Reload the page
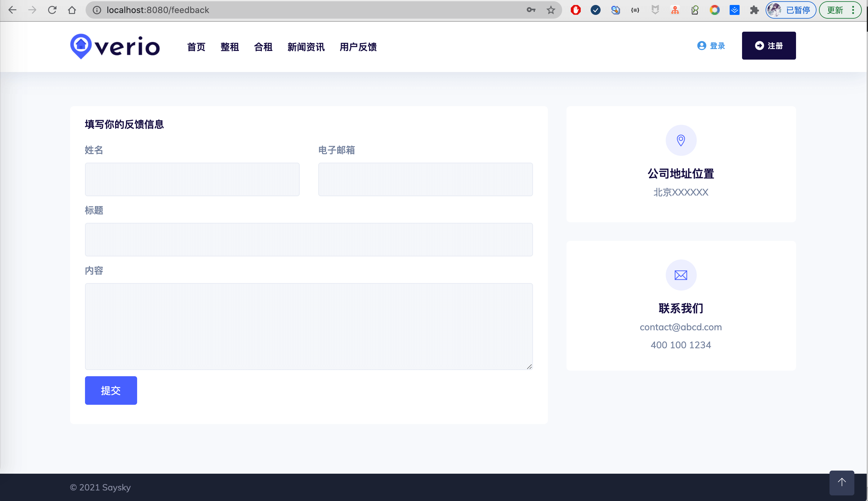Screen dimensions: 868x501 pos(52,10)
